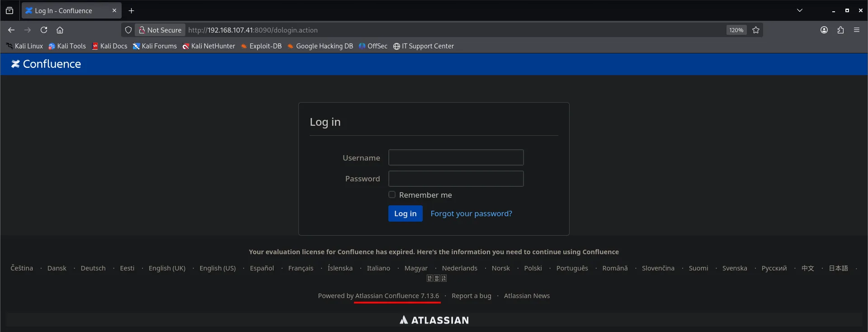Screen dimensions: 868x332
Task: Open the tracking protection shield icon
Action: (128, 30)
